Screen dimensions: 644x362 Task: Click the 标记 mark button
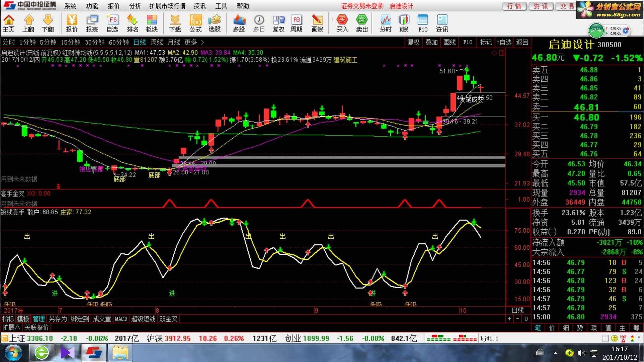(486, 42)
